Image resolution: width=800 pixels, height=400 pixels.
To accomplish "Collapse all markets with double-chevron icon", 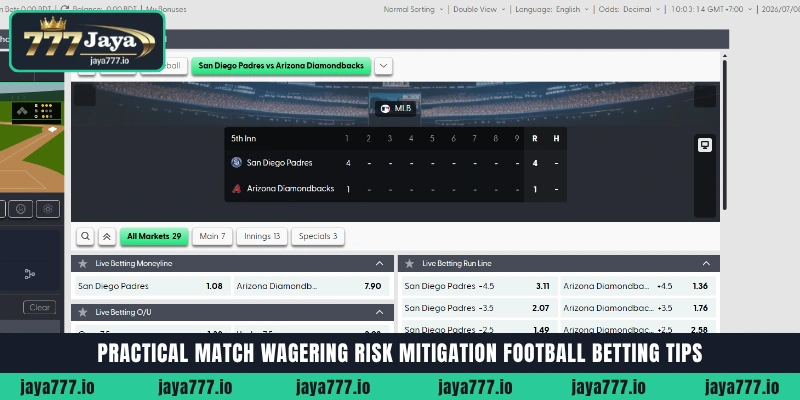I will pos(107,236).
